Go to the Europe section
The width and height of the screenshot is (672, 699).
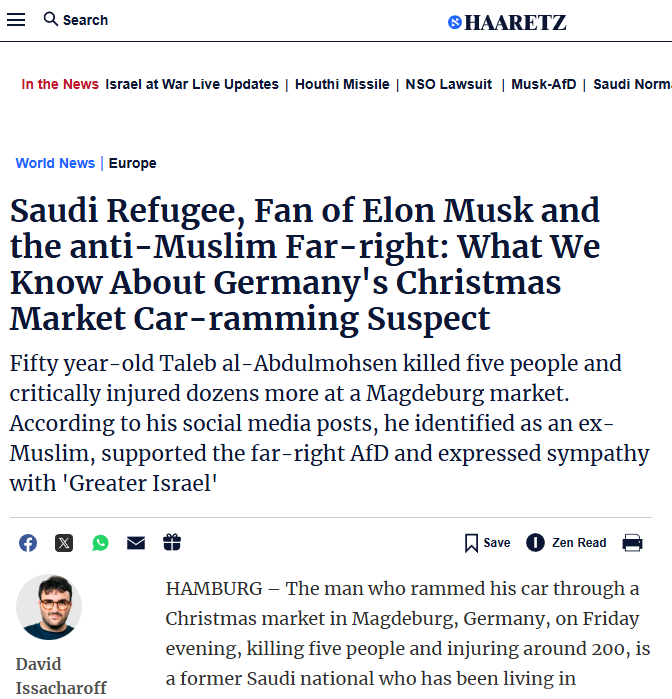tap(133, 163)
